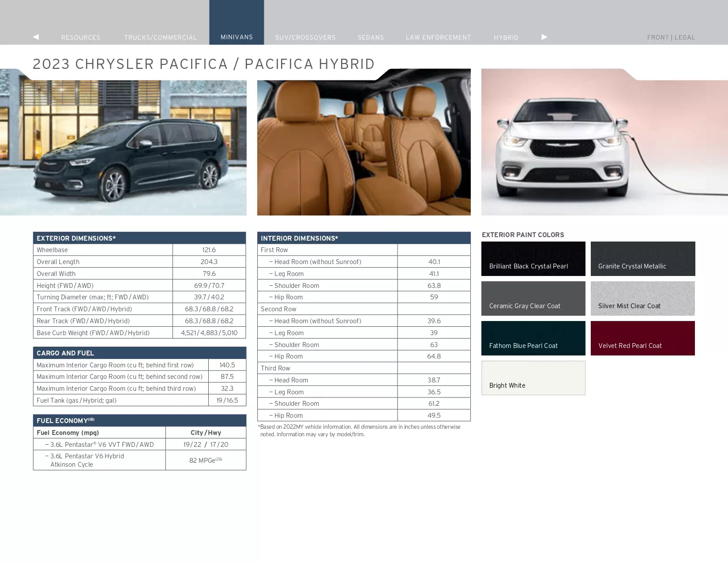728x563 pixels.
Task: Click the Fuel Economy section header
Action: click(139, 420)
